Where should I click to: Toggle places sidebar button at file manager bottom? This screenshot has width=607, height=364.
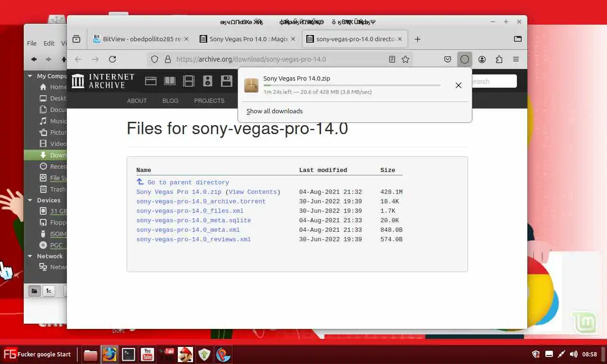34,291
